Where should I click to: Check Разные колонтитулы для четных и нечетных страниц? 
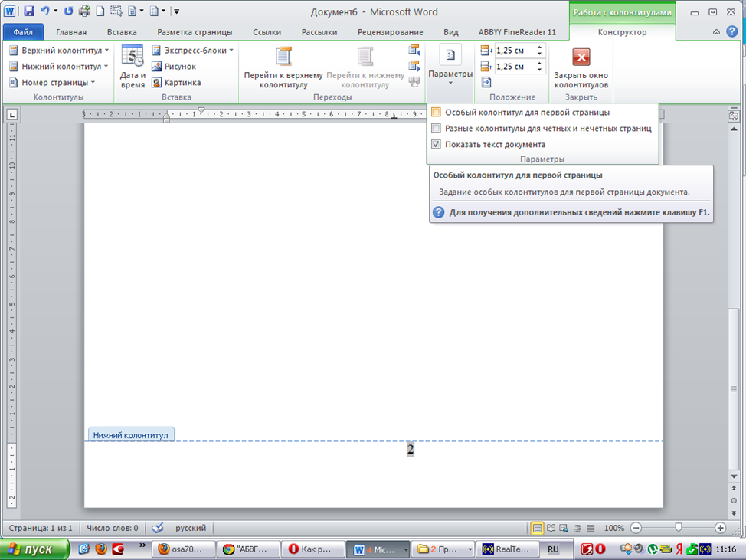coord(436,129)
